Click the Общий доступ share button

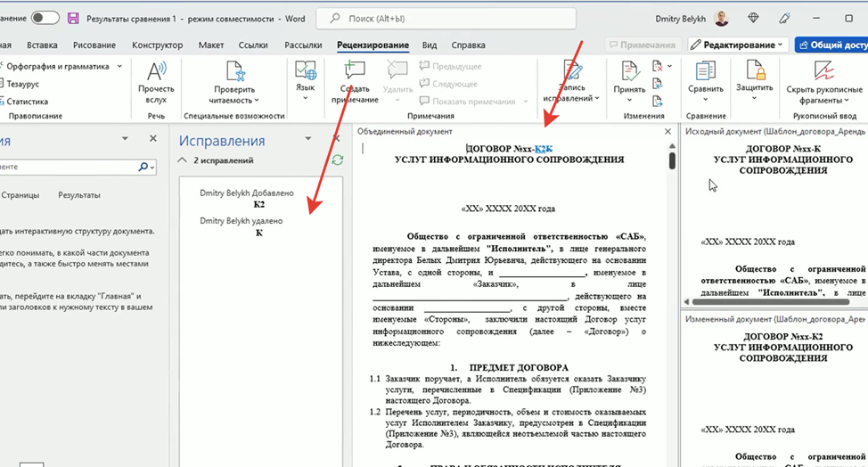tap(831, 45)
